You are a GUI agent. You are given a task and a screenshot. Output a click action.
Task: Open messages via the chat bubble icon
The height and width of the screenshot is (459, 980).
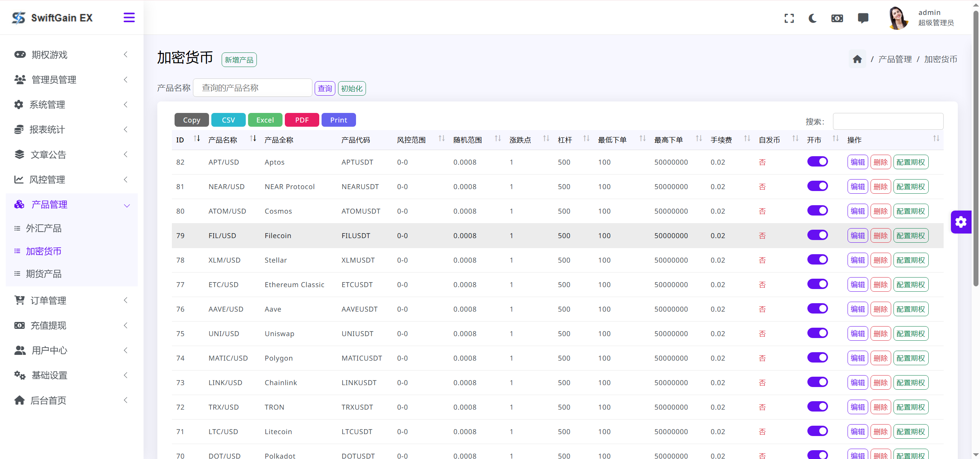pos(863,18)
